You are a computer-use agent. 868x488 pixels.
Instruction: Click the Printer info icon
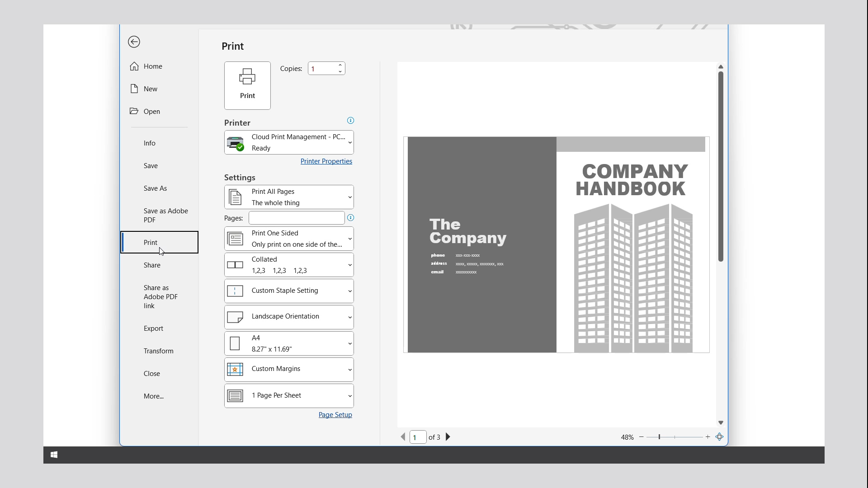click(x=350, y=121)
